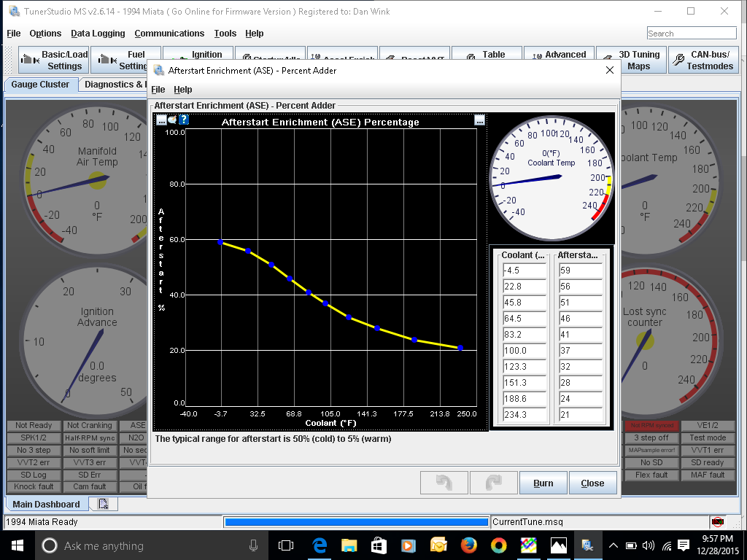
Task: Click the Close button in the dialog
Action: tap(592, 483)
